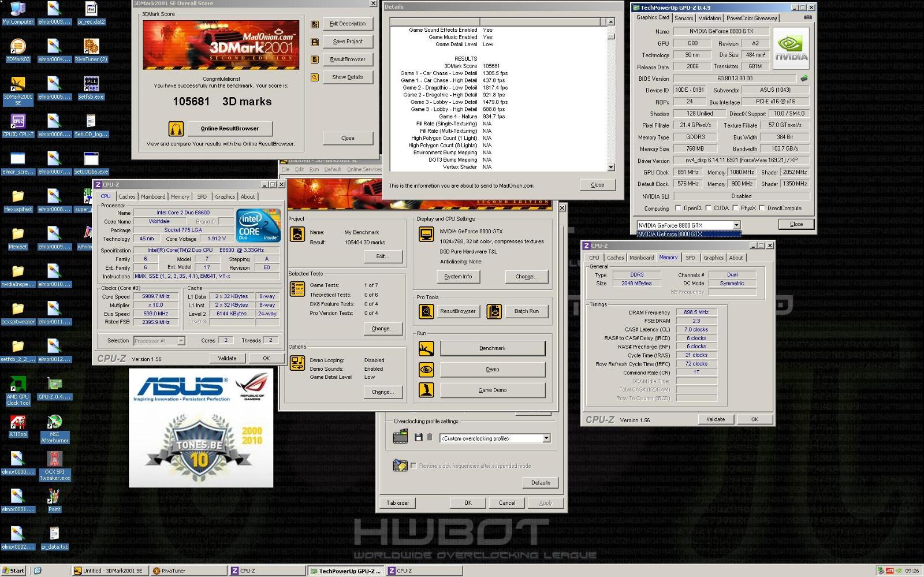The width and height of the screenshot is (924, 577).
Task: Open RivaTuner (2) desktop shortcut
Action: (x=91, y=50)
